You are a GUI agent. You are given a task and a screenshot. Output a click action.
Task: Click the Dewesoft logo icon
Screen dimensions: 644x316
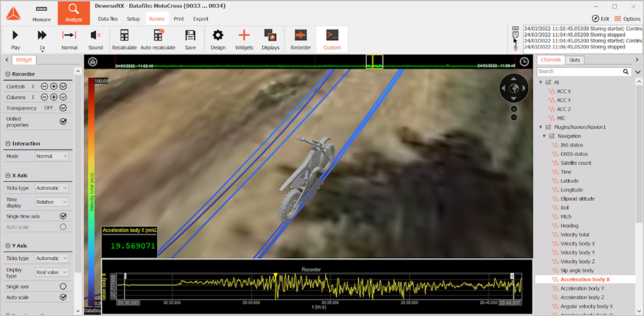[13, 14]
